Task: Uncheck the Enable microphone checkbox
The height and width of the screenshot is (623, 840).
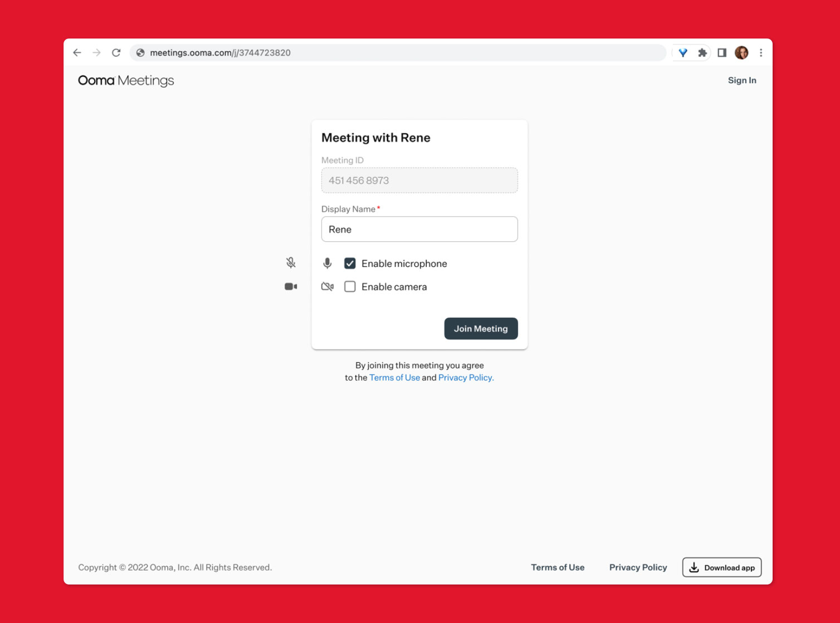Action: click(x=350, y=264)
